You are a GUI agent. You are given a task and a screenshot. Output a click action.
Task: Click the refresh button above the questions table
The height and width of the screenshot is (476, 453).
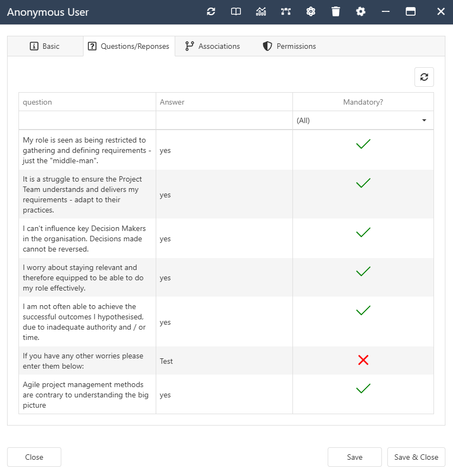point(424,76)
